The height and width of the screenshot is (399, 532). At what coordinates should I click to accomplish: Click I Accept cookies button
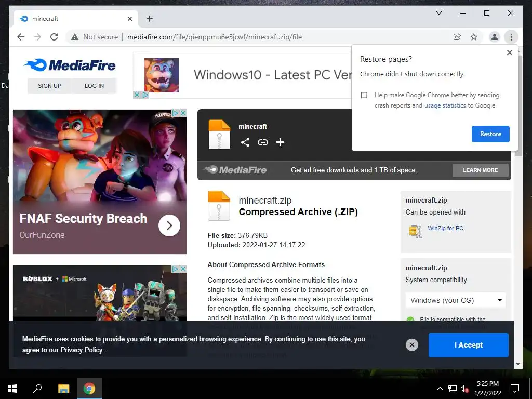468,345
